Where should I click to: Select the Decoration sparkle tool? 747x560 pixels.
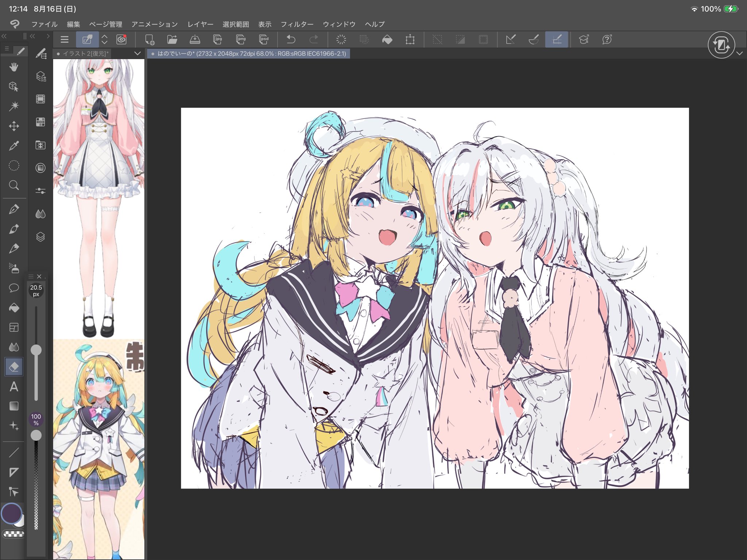(x=14, y=426)
